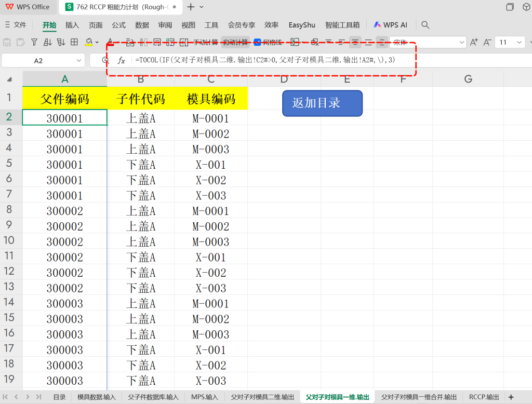Open the 文件 file menu
The image size is (532, 404).
16,25
